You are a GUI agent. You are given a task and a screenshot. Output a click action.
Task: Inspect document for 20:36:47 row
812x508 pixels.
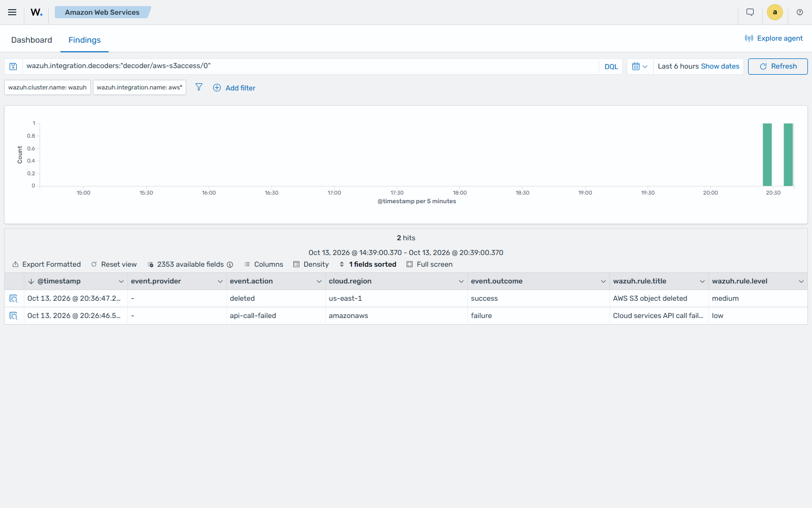pyautogui.click(x=14, y=299)
